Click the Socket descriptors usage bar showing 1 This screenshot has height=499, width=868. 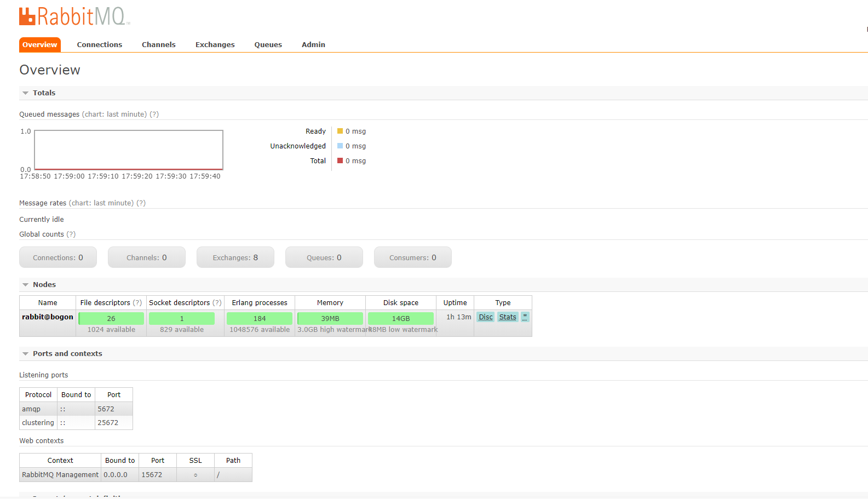click(x=182, y=318)
